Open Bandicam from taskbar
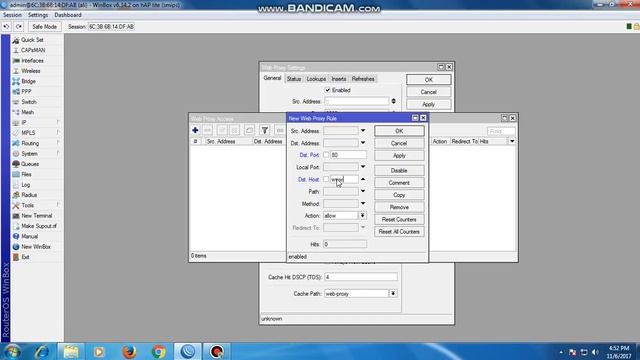640x360 pixels. (x=217, y=351)
